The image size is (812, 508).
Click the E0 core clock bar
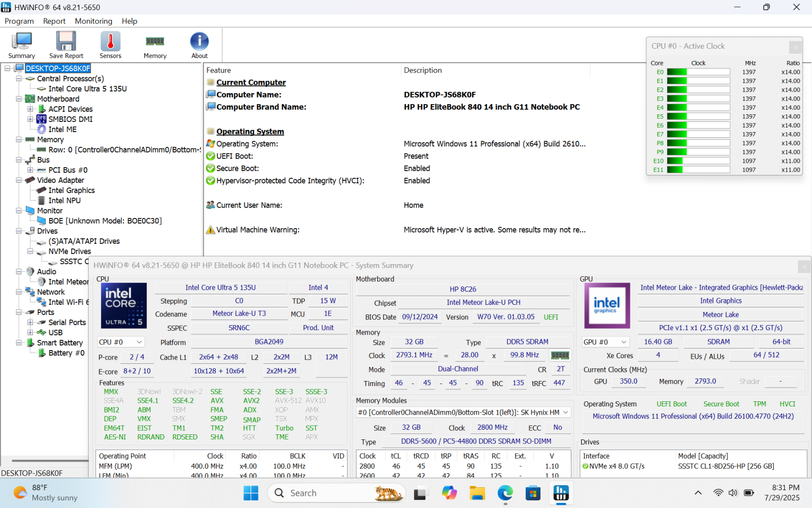698,72
